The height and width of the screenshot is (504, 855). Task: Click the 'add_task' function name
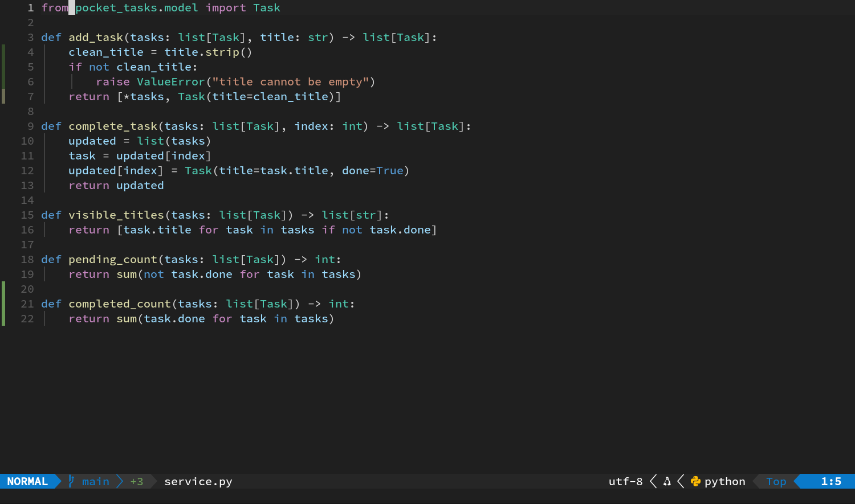point(96,38)
